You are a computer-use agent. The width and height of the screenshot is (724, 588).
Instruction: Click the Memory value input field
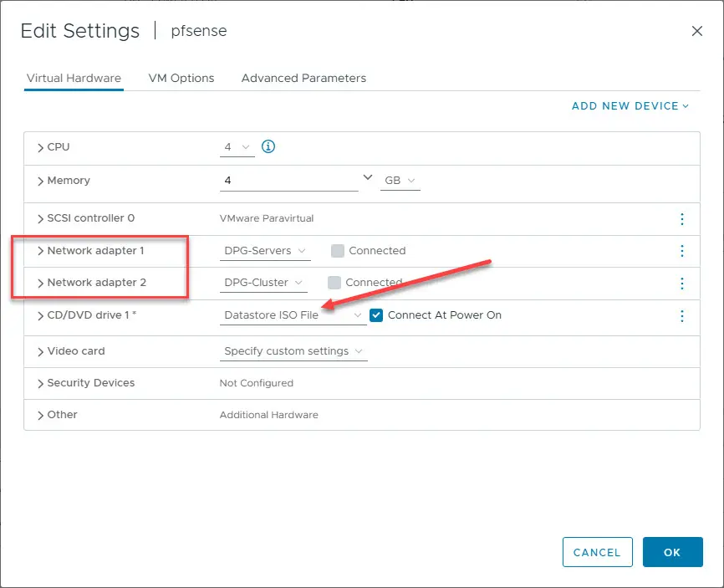pyautogui.click(x=289, y=181)
